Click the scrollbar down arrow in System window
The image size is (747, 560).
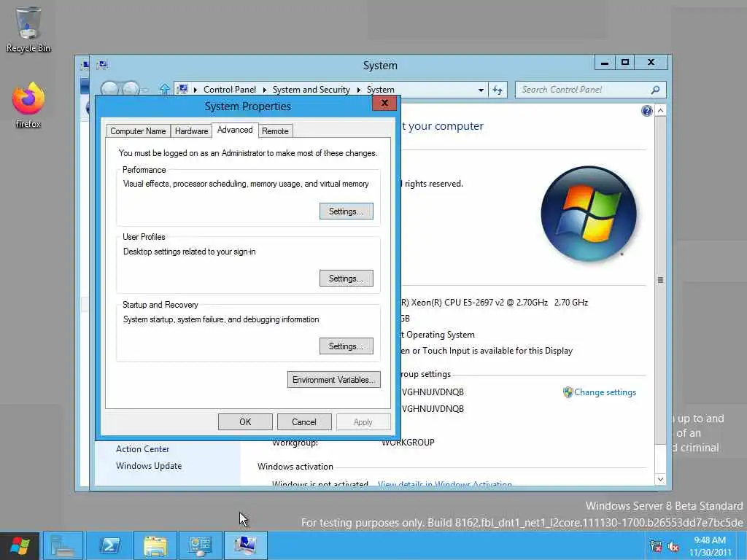pos(660,480)
